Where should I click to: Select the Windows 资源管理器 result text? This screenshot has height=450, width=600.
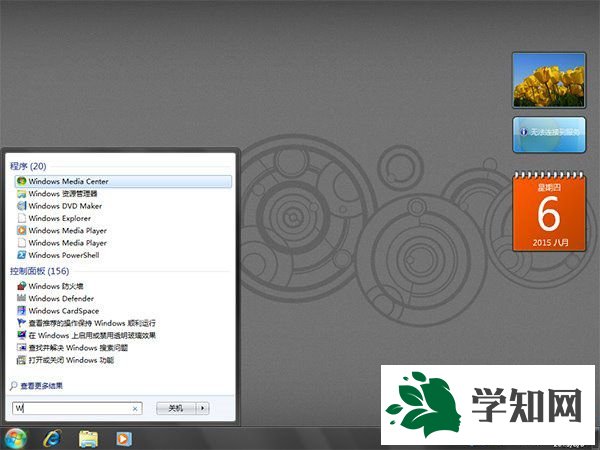(x=63, y=194)
